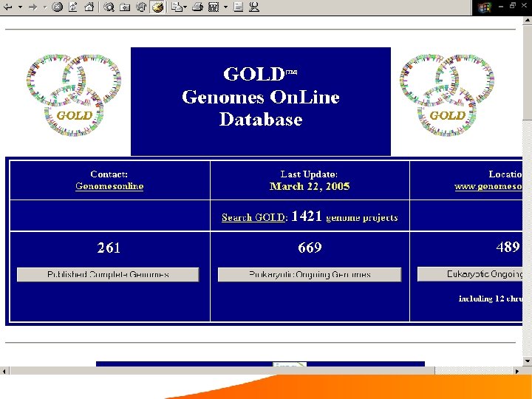Image resolution: width=532 pixels, height=399 pixels.
Task: Open the Genomesonline contact link
Action: click(109, 186)
